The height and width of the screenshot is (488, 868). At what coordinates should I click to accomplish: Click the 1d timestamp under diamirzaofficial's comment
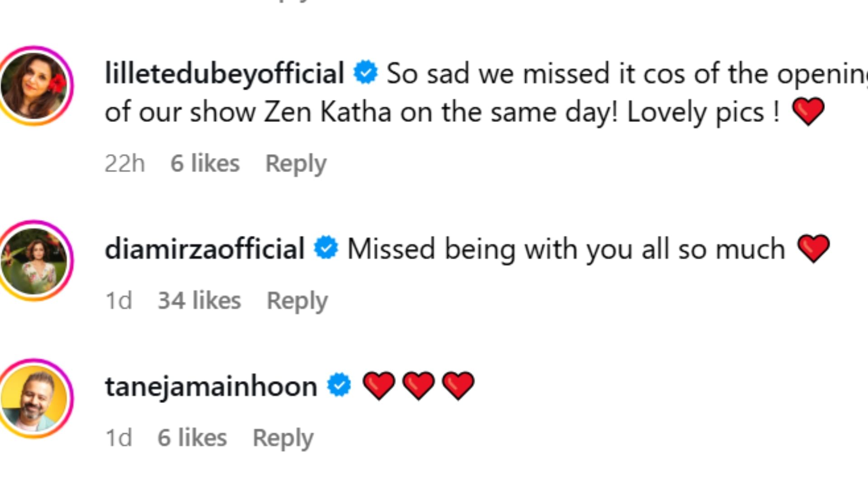point(118,301)
